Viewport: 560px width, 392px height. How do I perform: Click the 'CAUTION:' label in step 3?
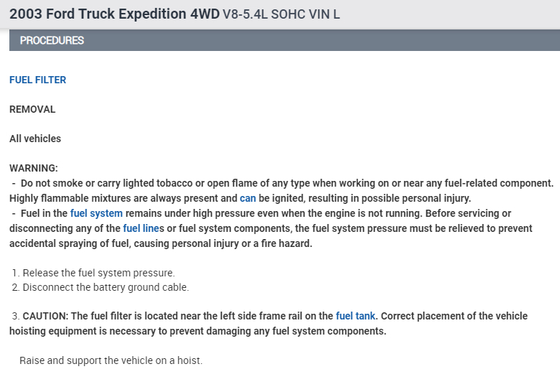click(x=45, y=316)
